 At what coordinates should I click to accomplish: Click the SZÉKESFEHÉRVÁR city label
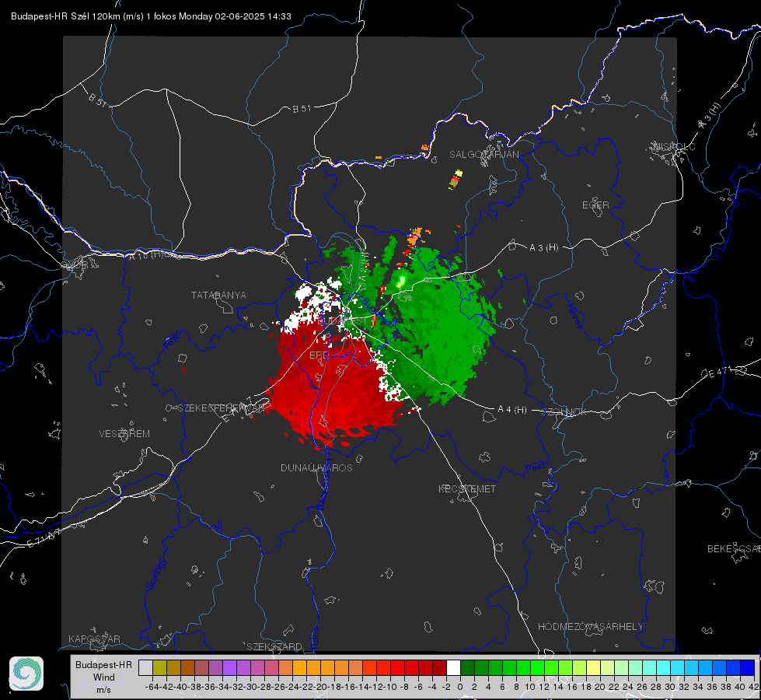pyautogui.click(x=221, y=408)
